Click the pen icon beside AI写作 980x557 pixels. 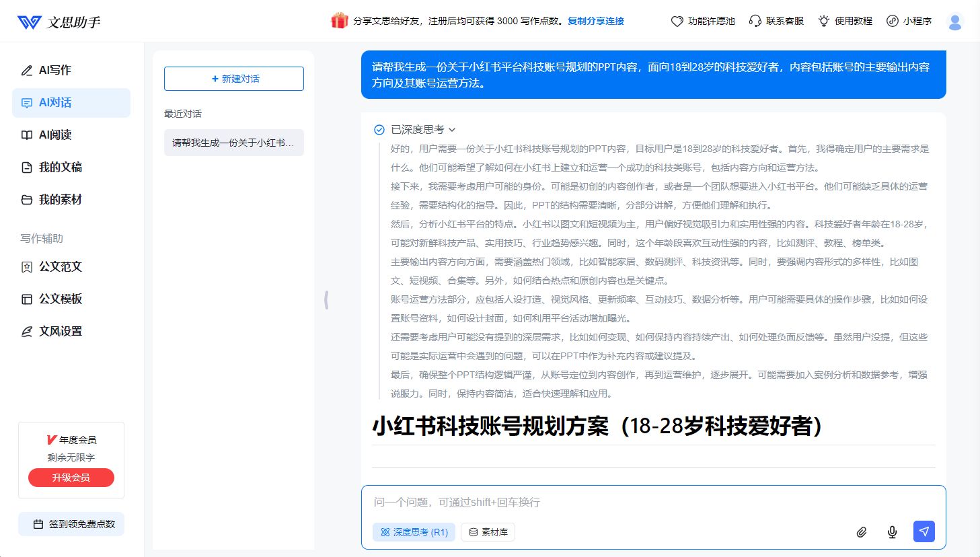pyautogui.click(x=27, y=70)
